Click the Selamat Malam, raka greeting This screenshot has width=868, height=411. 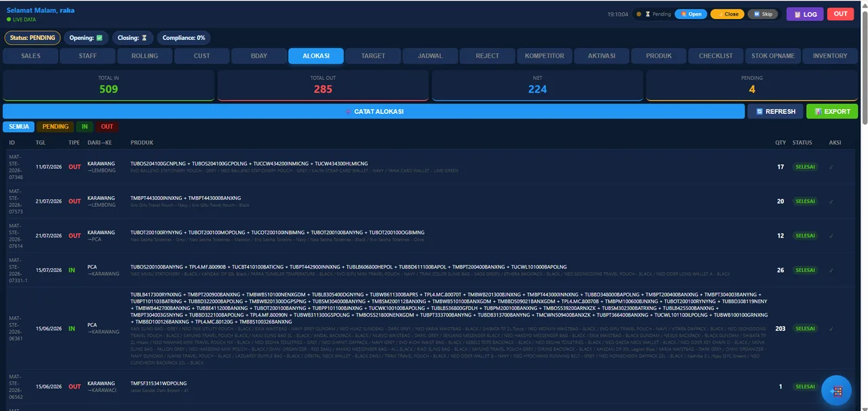click(x=41, y=11)
